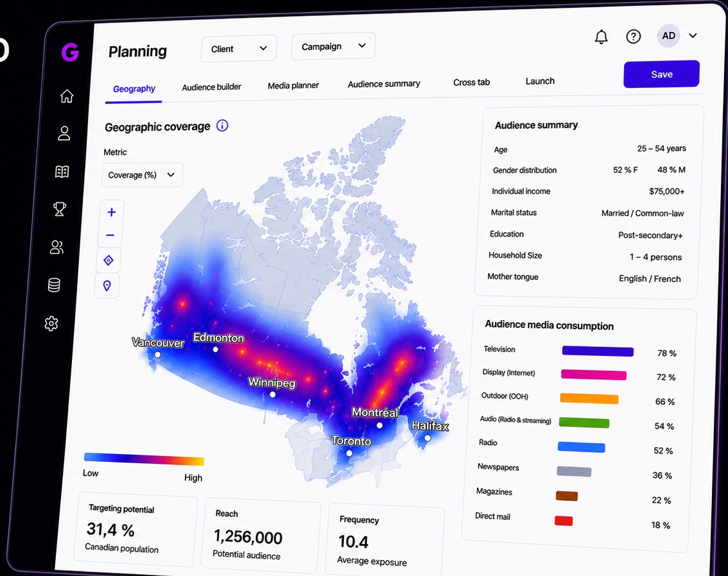Switch to the Media planner tab

point(293,85)
